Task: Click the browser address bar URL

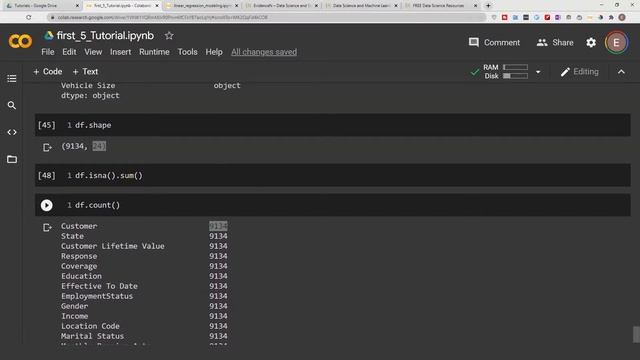Action: tap(162, 18)
